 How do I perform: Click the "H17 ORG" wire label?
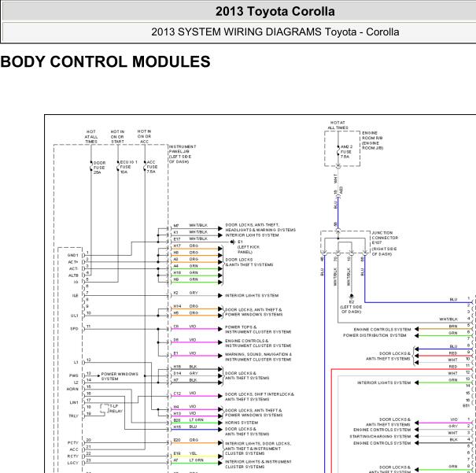point(186,246)
